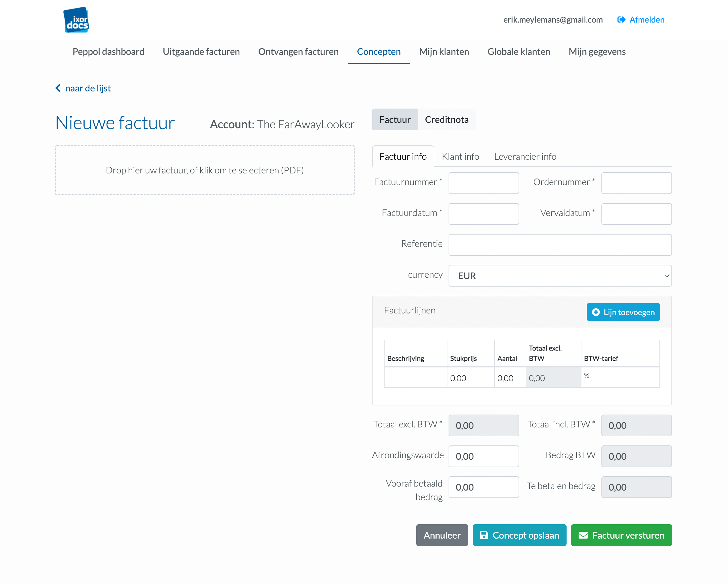Click the Bedrag BTW field

click(x=637, y=456)
